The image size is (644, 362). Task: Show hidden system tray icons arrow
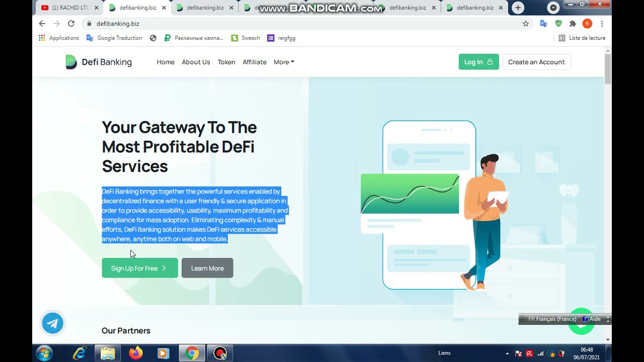[507, 353]
